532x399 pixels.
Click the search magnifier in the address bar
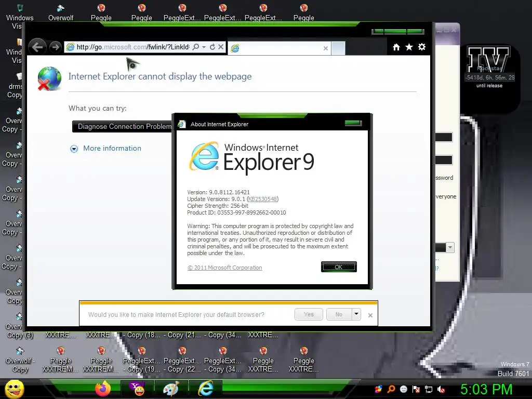(x=196, y=47)
